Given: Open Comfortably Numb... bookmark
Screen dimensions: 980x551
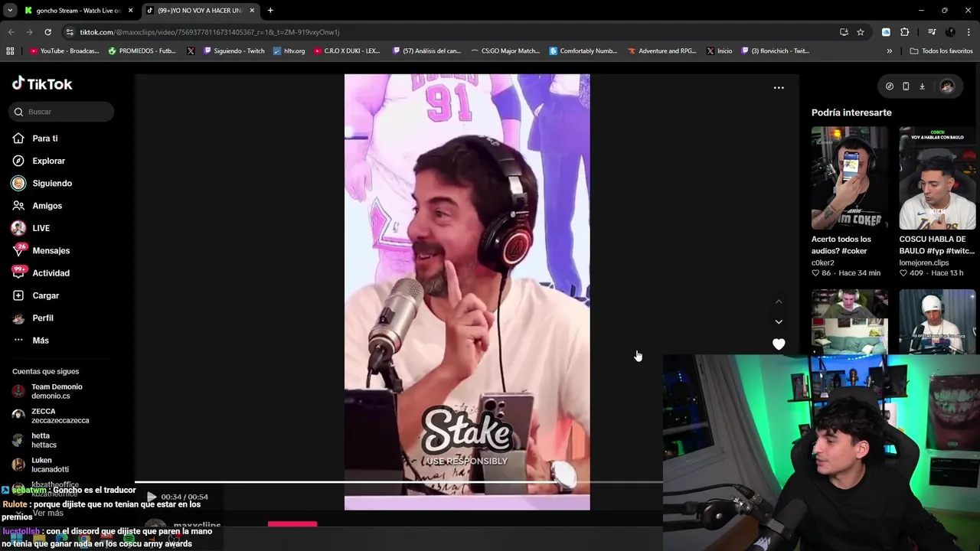Looking at the screenshot, I should tap(583, 51).
